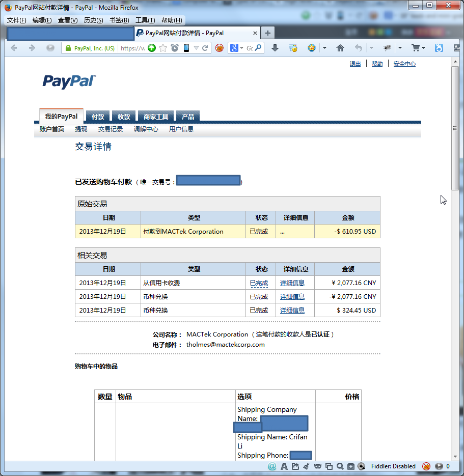Click the mask icon in the status bar
The width and height of the screenshot is (464, 476).
pos(318,466)
